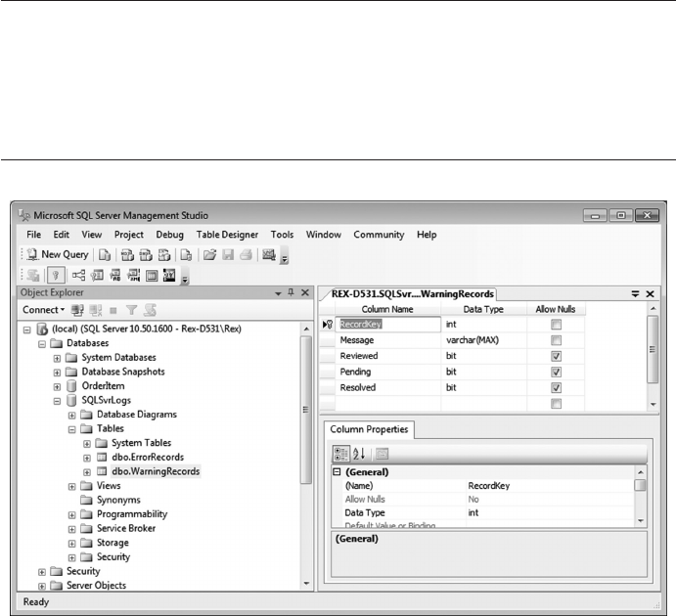Uncheck Allow Nulls for Reviewed

coord(556,356)
